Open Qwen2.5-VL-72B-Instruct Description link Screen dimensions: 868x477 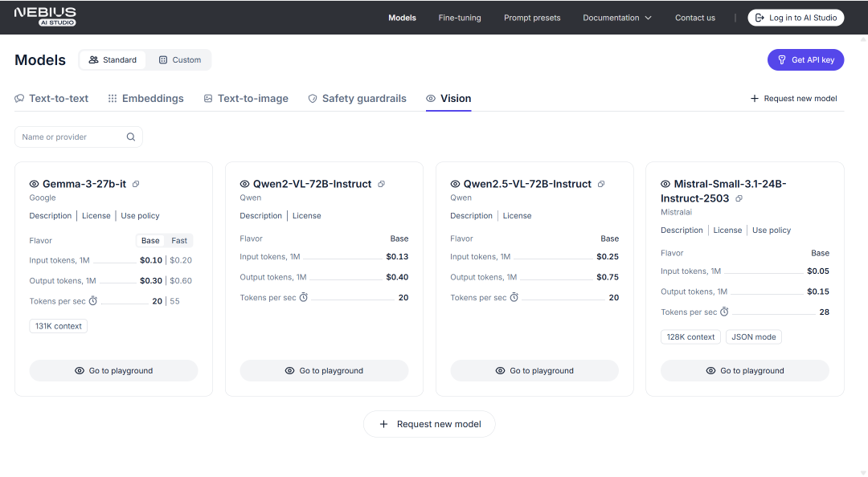(x=471, y=216)
